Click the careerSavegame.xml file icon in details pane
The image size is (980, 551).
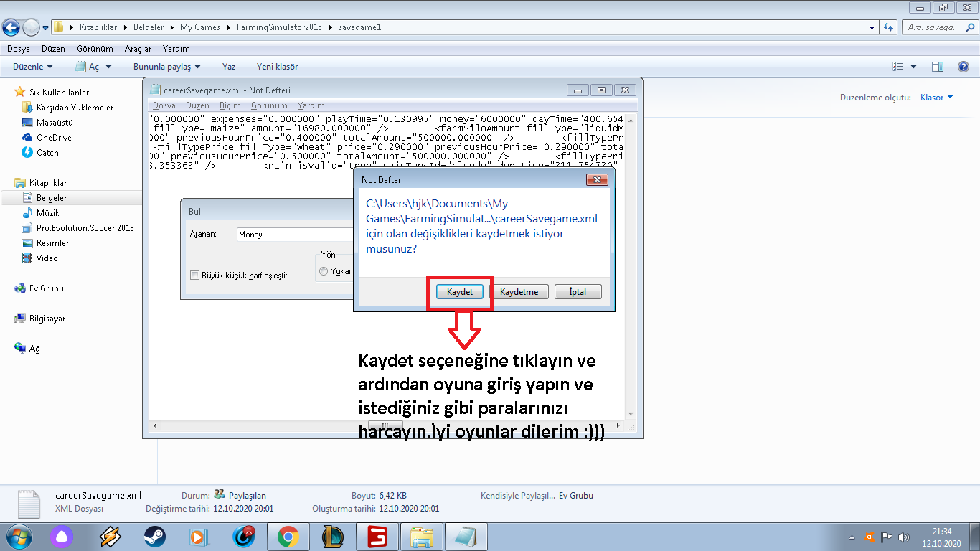pos(29,504)
